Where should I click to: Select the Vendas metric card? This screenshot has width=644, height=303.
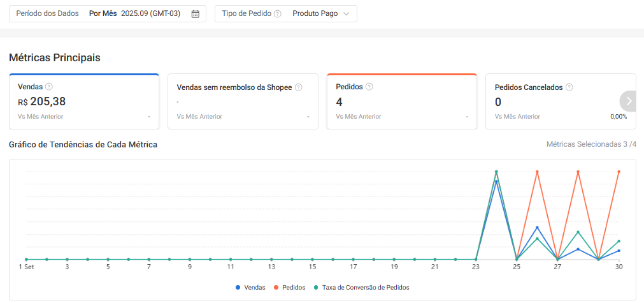tap(83, 102)
